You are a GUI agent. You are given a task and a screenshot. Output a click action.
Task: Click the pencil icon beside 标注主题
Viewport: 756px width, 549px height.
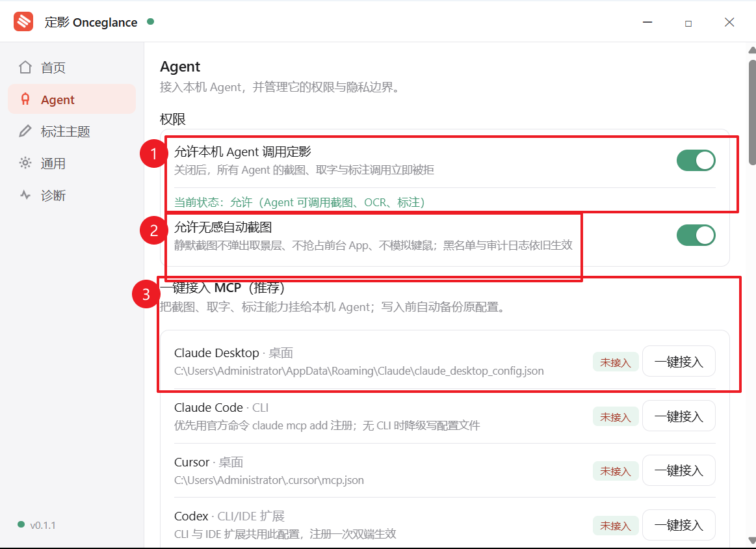(25, 131)
